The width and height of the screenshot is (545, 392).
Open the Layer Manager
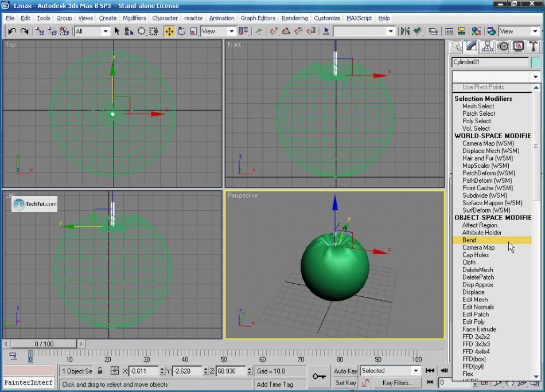[x=433, y=32]
